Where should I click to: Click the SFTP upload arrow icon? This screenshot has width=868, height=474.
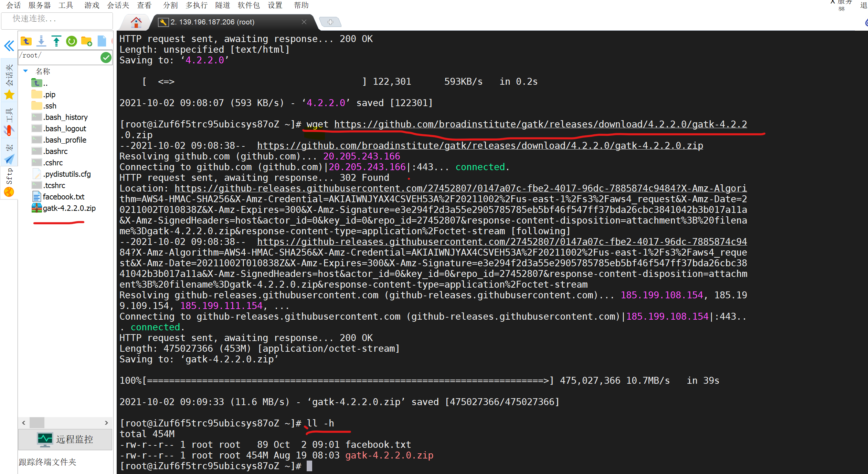56,41
